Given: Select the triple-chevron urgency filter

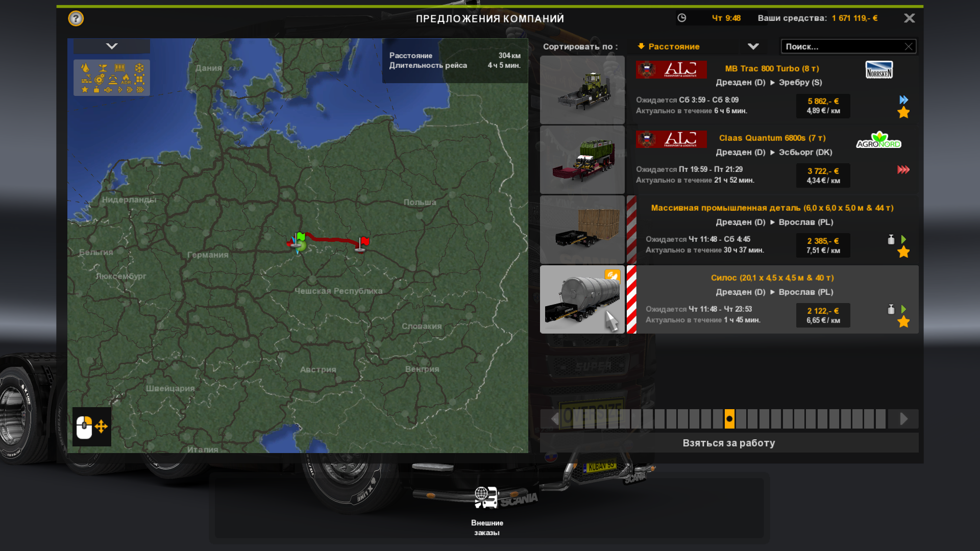Looking at the screenshot, I should 140,89.
